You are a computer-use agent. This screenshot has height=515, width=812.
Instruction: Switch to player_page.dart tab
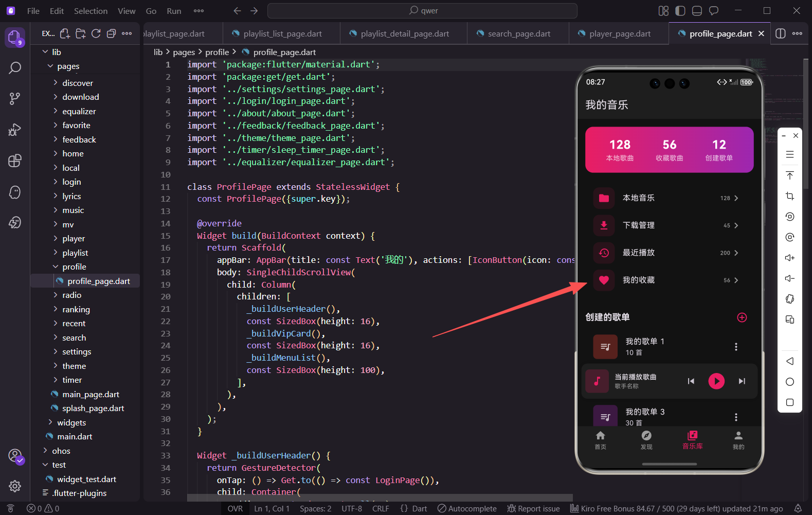coord(619,33)
